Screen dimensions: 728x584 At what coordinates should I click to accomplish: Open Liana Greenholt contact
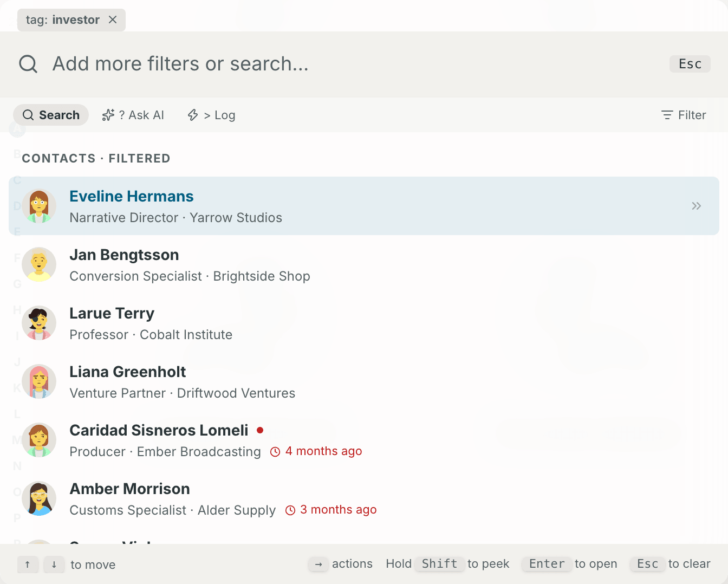click(x=364, y=381)
